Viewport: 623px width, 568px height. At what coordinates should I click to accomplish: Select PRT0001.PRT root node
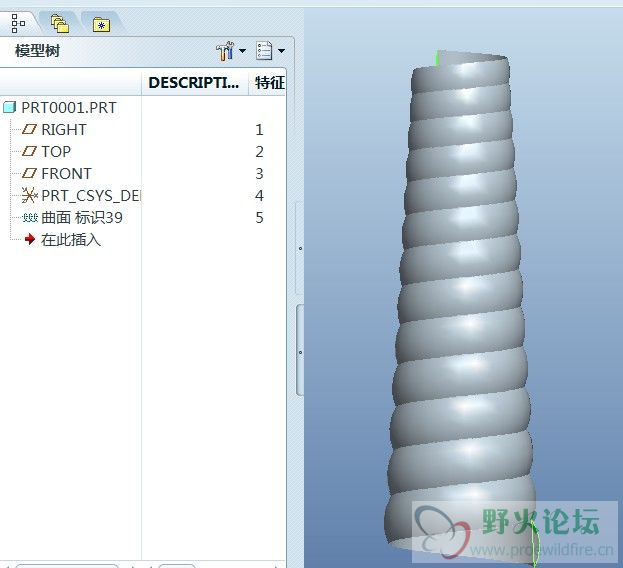(x=69, y=108)
